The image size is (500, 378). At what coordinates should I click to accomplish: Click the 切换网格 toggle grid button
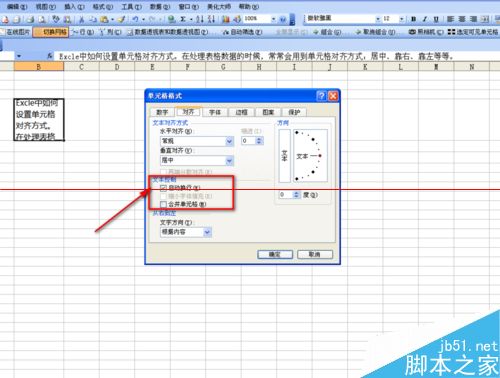click(51, 32)
